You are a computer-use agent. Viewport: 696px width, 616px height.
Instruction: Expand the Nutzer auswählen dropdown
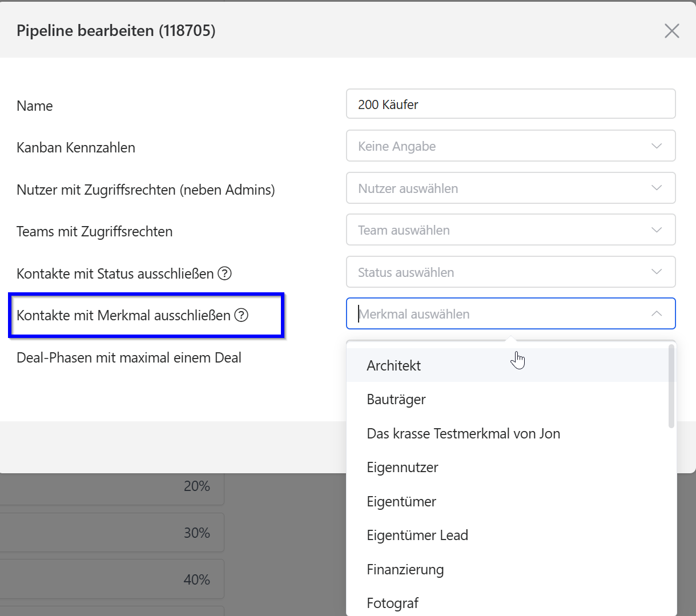[510, 188]
